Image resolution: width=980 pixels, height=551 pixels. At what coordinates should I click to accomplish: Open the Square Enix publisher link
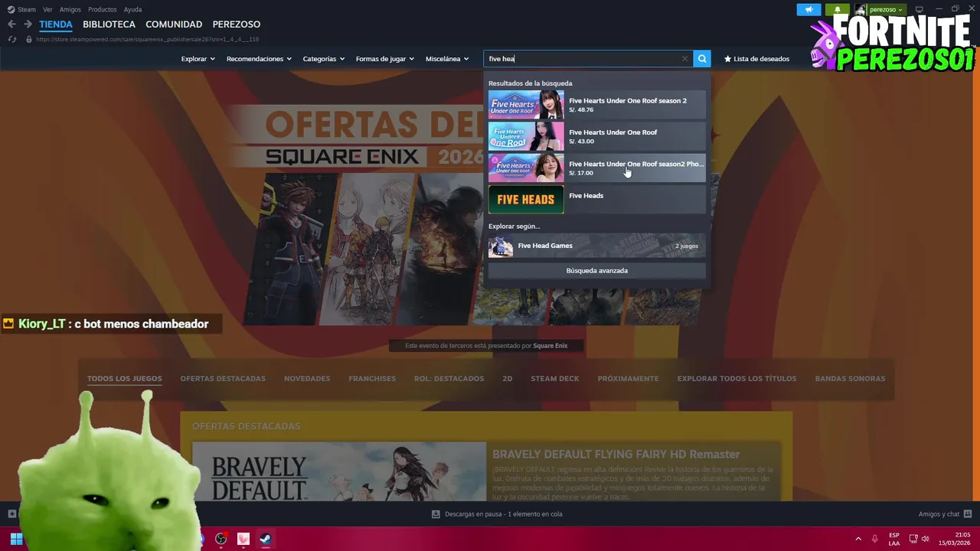(550, 346)
